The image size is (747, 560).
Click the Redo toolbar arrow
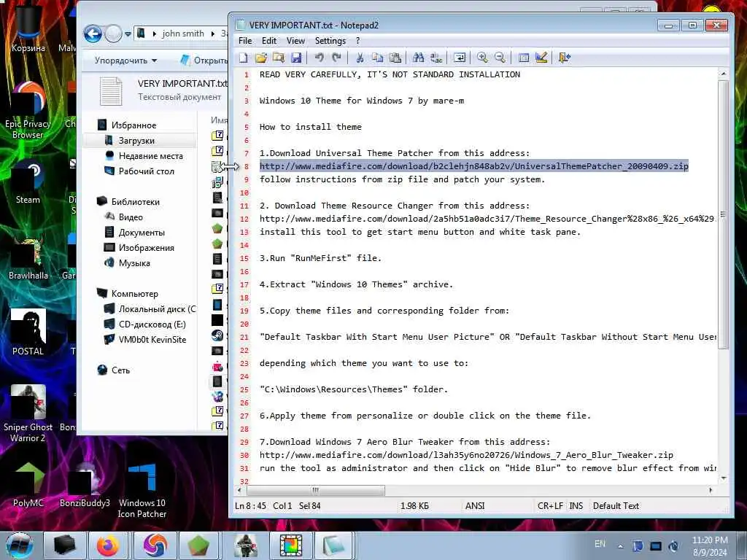337,58
